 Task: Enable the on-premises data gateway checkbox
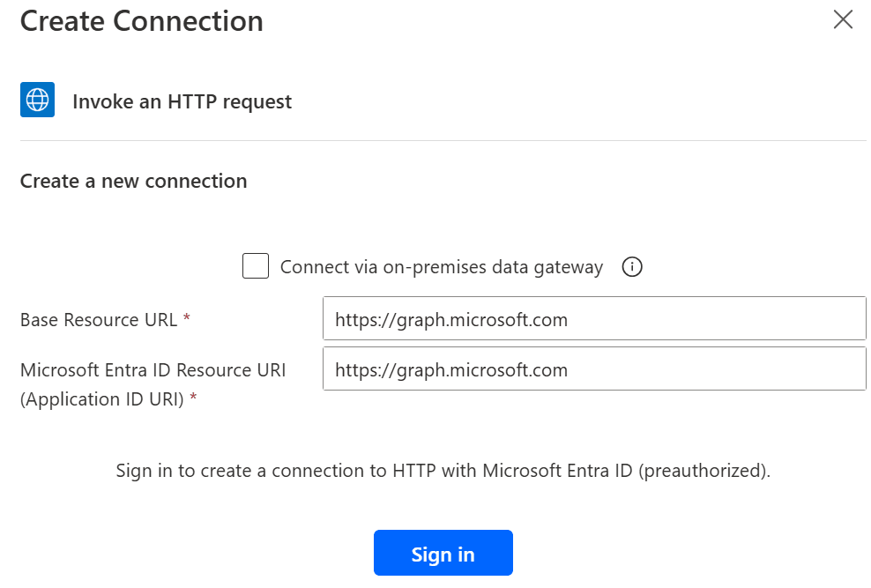256,266
